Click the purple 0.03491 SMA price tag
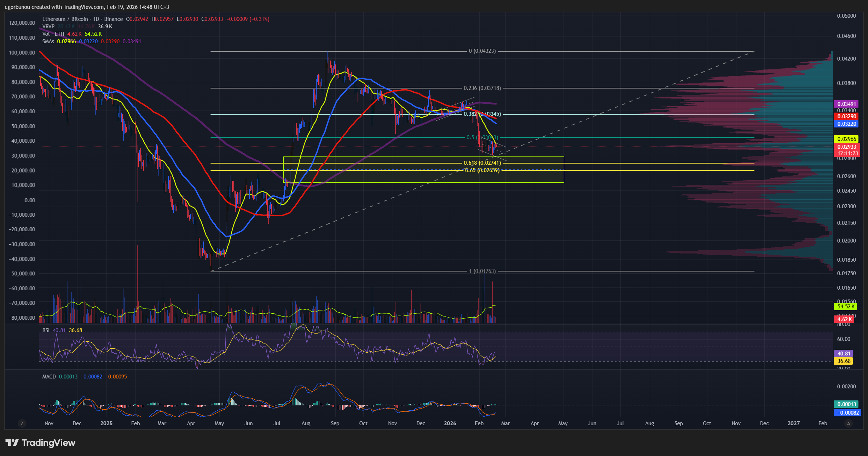This screenshot has width=868, height=456. click(846, 104)
